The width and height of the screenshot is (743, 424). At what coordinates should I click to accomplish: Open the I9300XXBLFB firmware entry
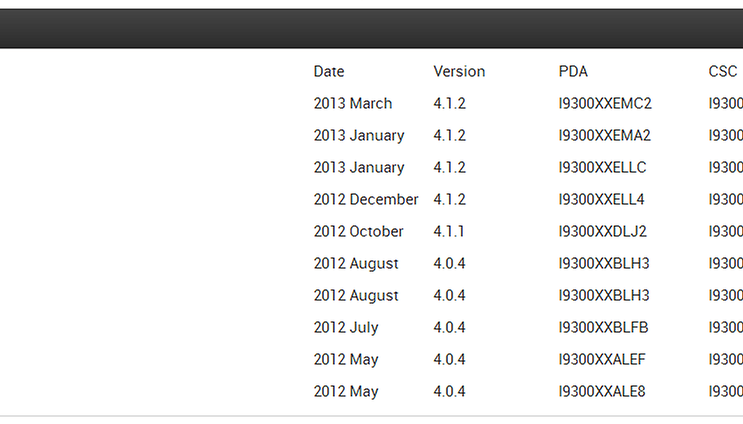(x=603, y=327)
